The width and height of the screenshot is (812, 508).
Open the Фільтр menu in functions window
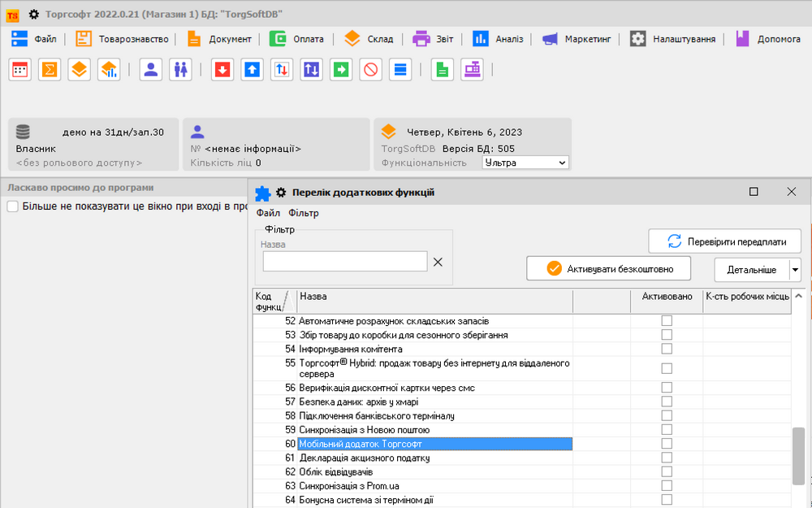coord(304,213)
